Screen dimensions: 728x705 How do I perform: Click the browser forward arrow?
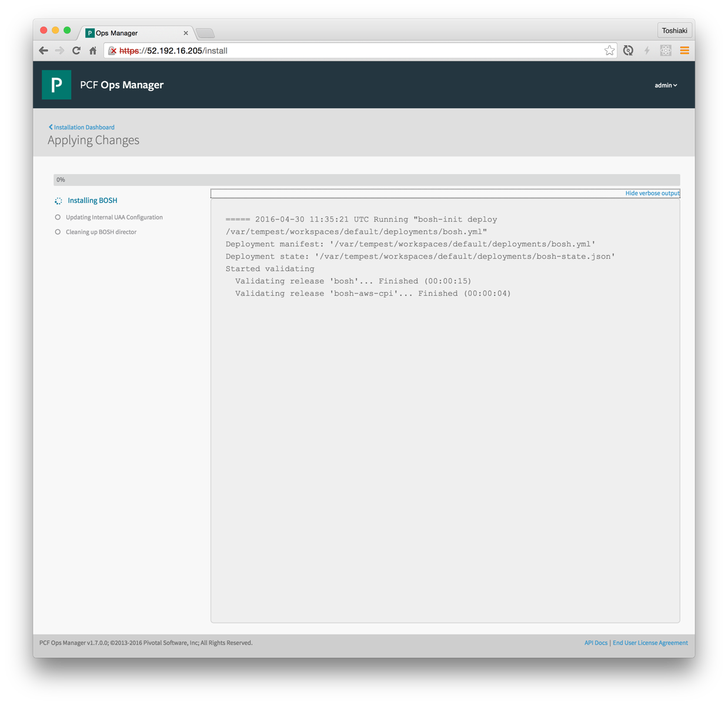59,51
